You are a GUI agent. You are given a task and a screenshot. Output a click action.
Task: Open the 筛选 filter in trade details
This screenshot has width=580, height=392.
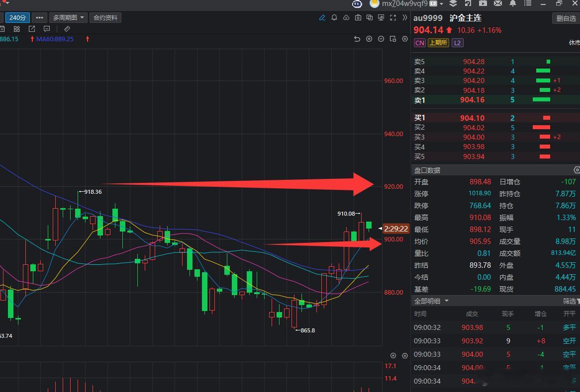tap(571, 301)
